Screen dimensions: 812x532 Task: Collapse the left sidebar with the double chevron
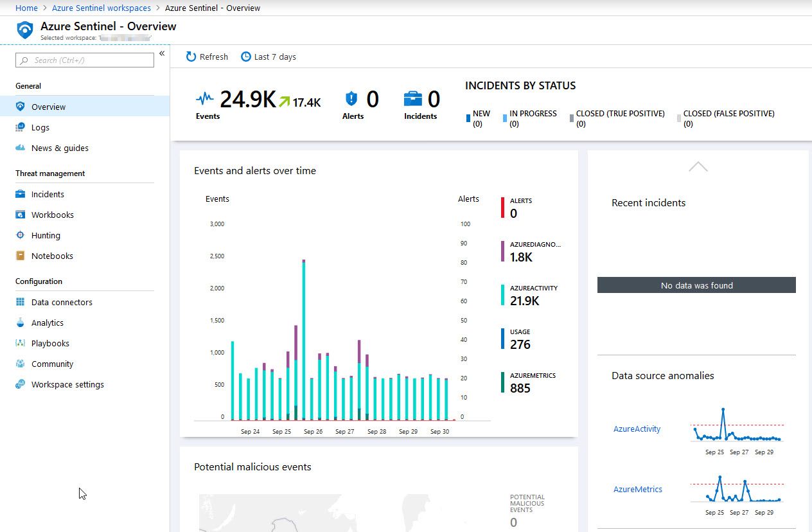[x=163, y=54]
